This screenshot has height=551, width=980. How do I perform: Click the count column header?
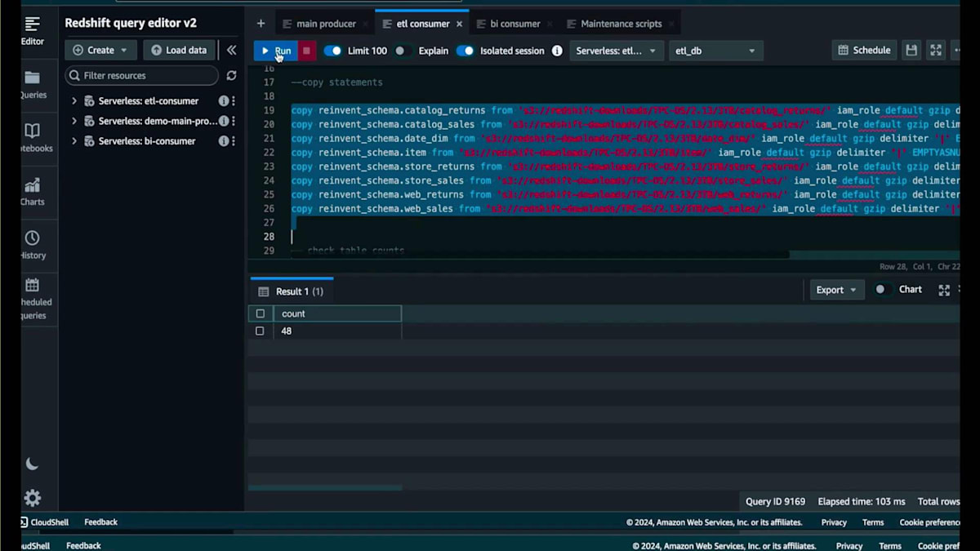click(x=336, y=313)
